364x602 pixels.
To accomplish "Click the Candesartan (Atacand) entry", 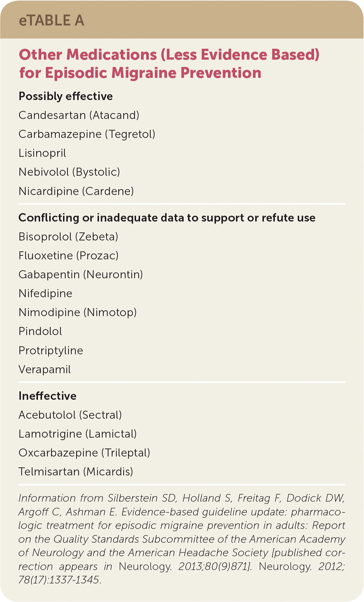I will pos(79,115).
